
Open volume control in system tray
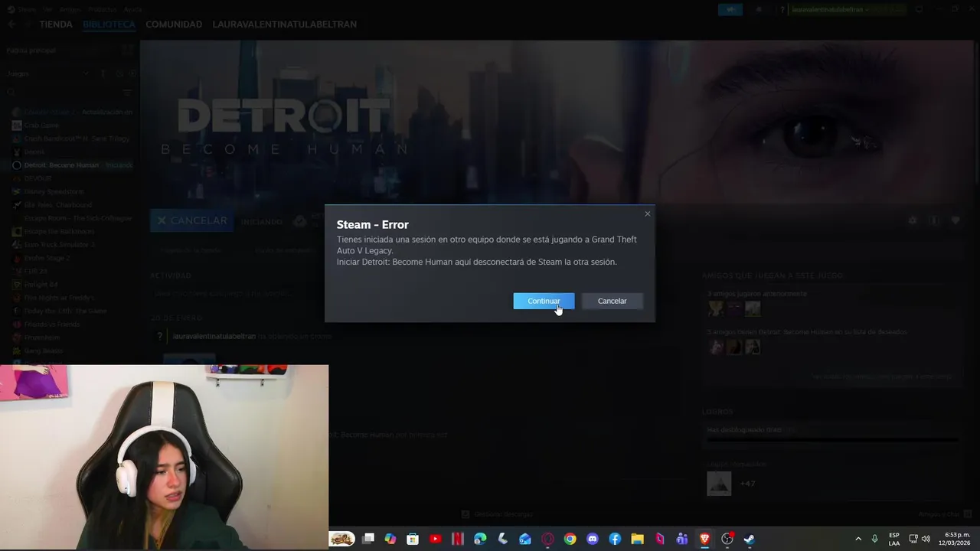coord(926,539)
